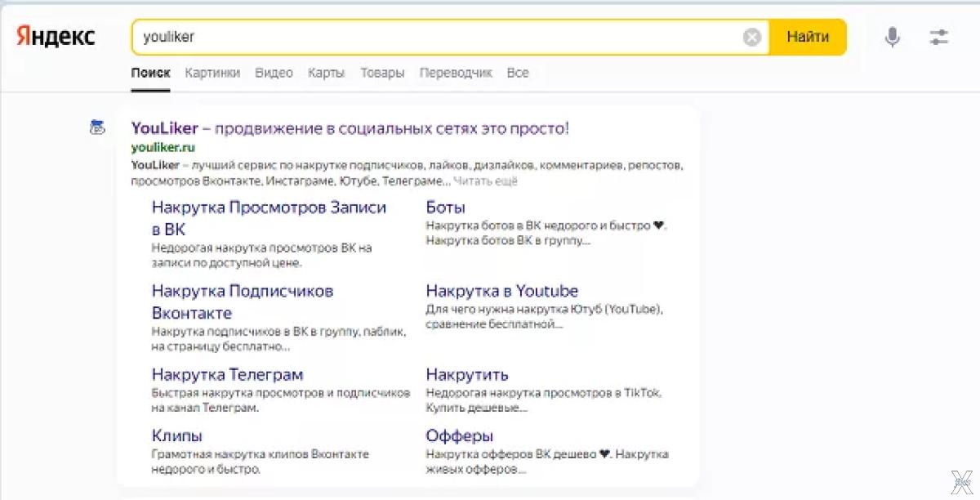Click text 'Накрутка ботов в ВК недорого и быстро'
This screenshot has height=500, width=980.
(538, 225)
